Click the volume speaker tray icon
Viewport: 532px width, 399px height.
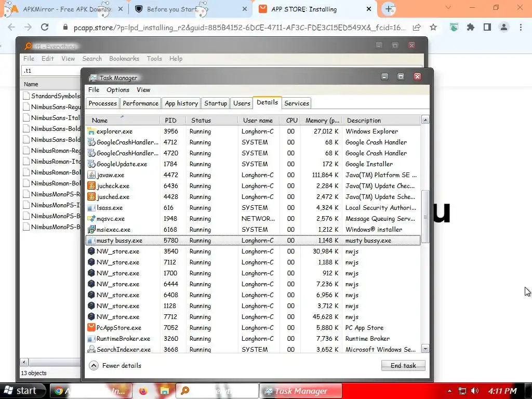tap(475, 391)
